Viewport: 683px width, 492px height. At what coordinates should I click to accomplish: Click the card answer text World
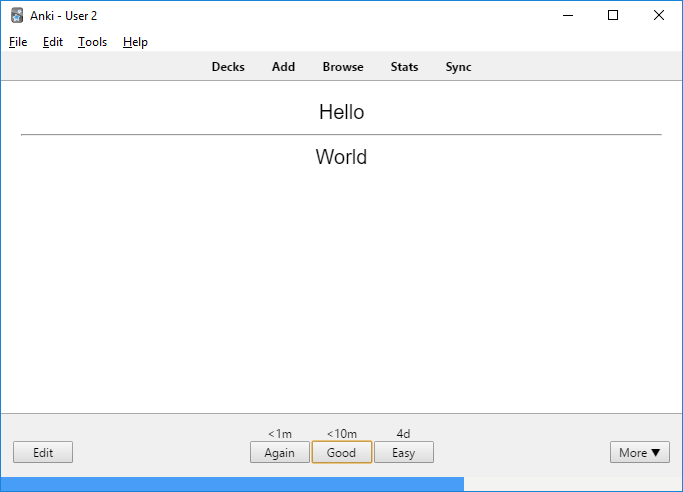click(x=341, y=157)
